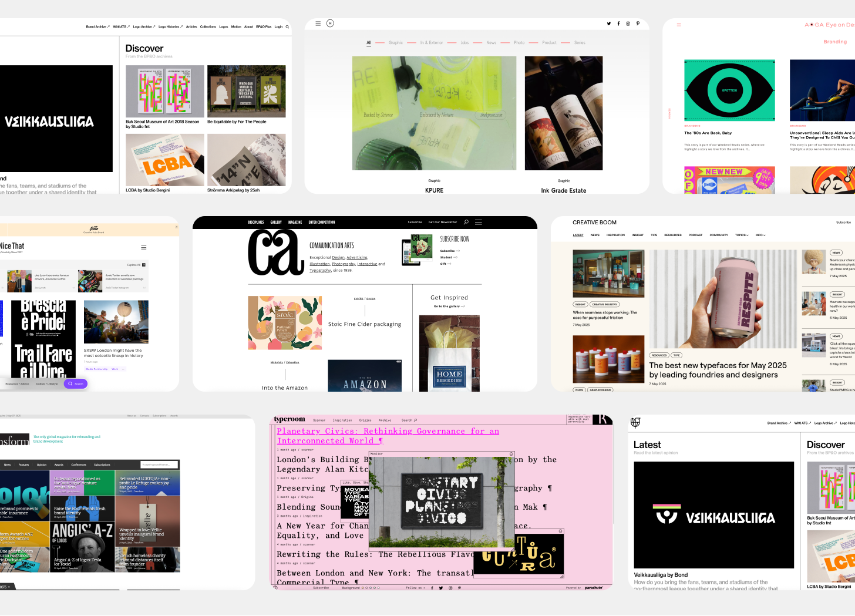The width and height of the screenshot is (855, 616).
Task: Open Strömma Arkipelag by 25ah thumbnail
Action: tap(246, 160)
